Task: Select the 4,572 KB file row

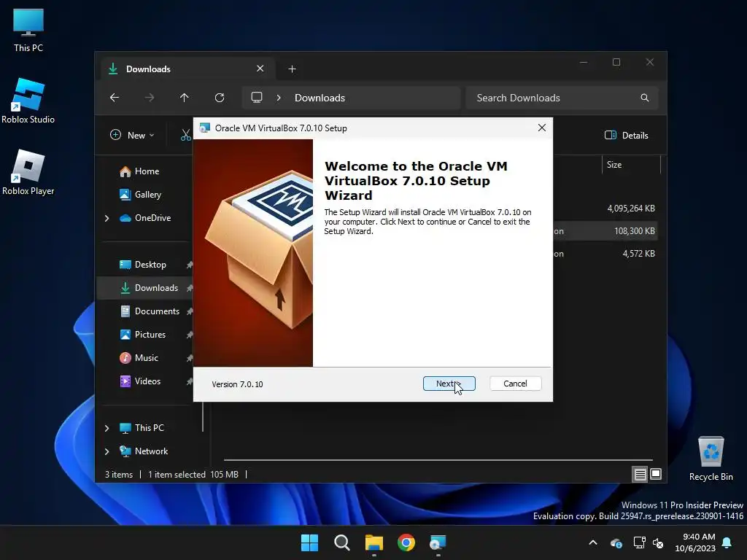Action: [605, 253]
